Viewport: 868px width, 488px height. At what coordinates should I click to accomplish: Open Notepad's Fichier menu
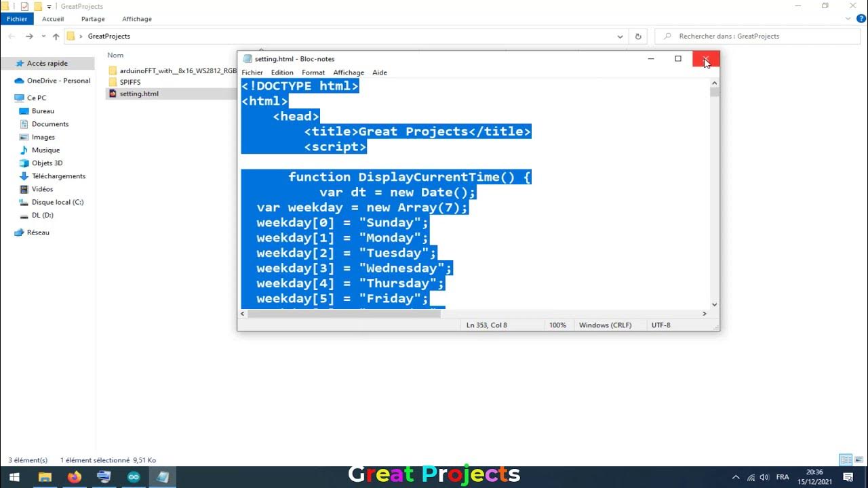click(x=252, y=73)
